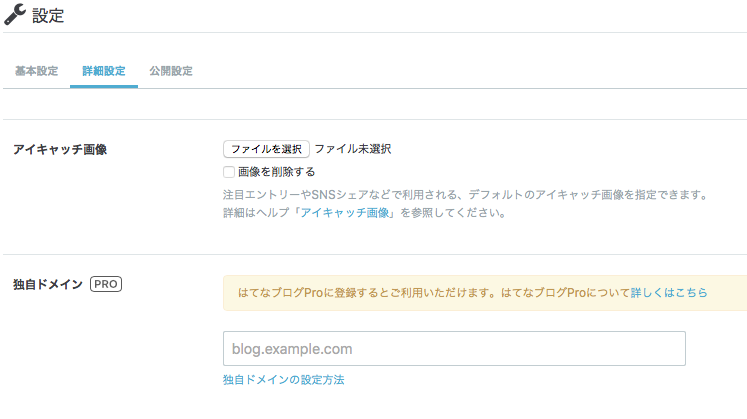Click the PRO badge next to 独自ドメイン
This screenshot has height=419, width=747.
point(106,284)
